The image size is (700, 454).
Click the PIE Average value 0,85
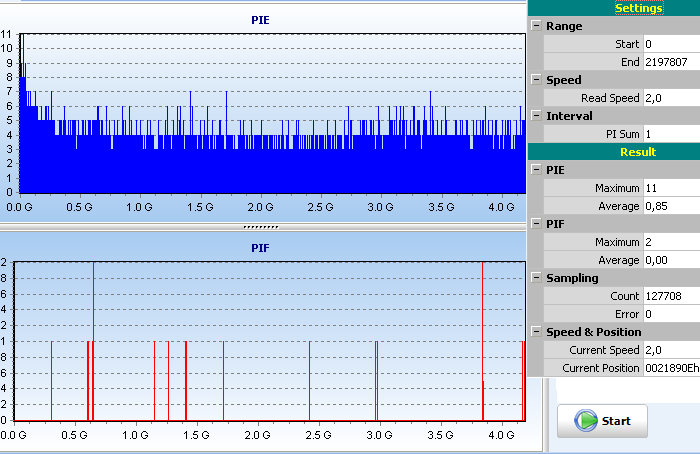[671, 206]
